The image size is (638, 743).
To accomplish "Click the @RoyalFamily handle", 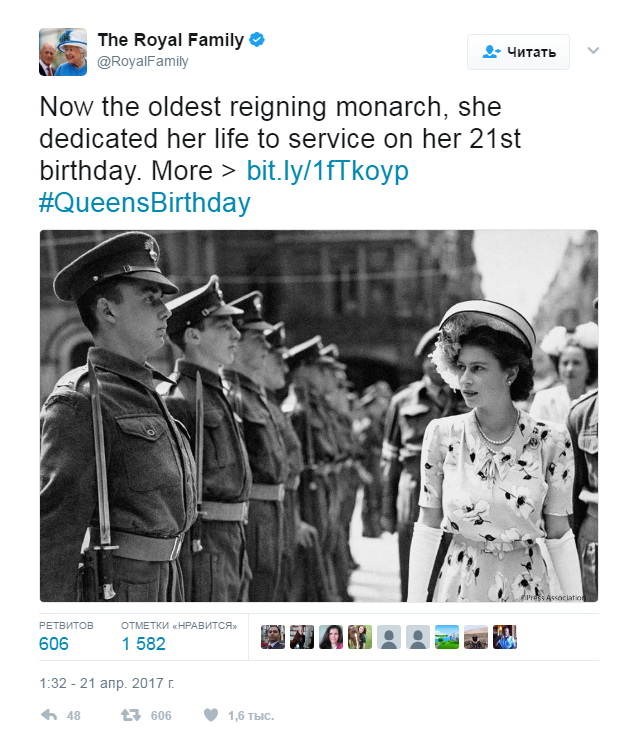I will (142, 62).
